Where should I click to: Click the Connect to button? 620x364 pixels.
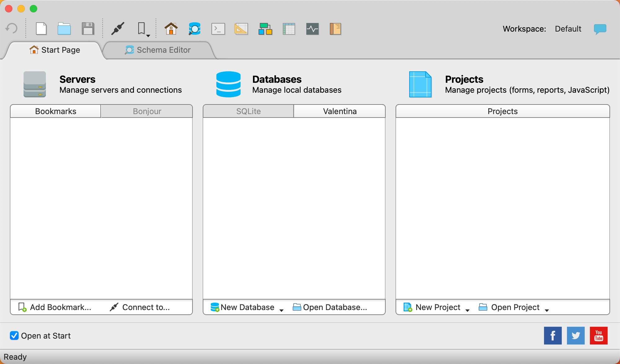[x=140, y=307]
